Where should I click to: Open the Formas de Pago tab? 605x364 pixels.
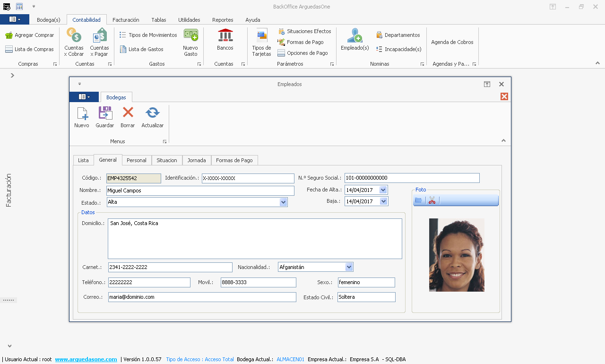(x=234, y=160)
